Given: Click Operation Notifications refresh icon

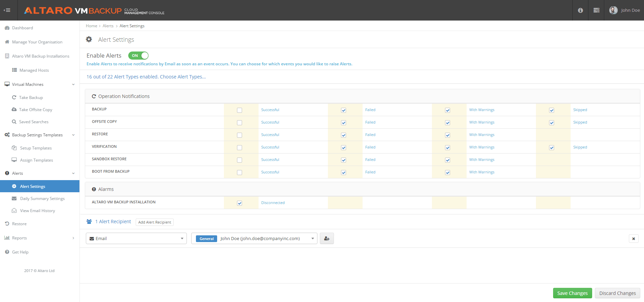Looking at the screenshot, I should click(94, 96).
